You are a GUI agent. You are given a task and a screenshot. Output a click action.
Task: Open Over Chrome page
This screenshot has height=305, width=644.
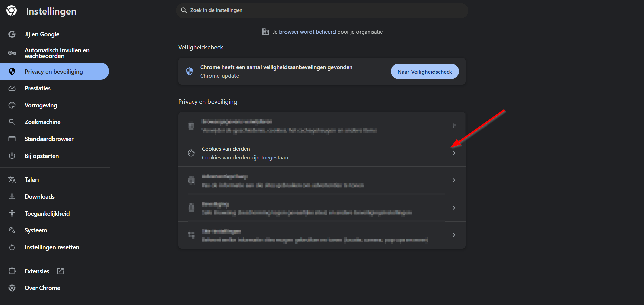pos(42,288)
